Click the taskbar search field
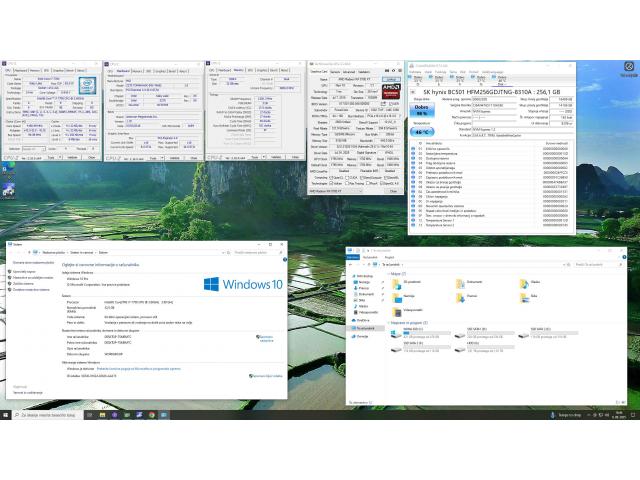The image size is (640, 480). pos(48,415)
